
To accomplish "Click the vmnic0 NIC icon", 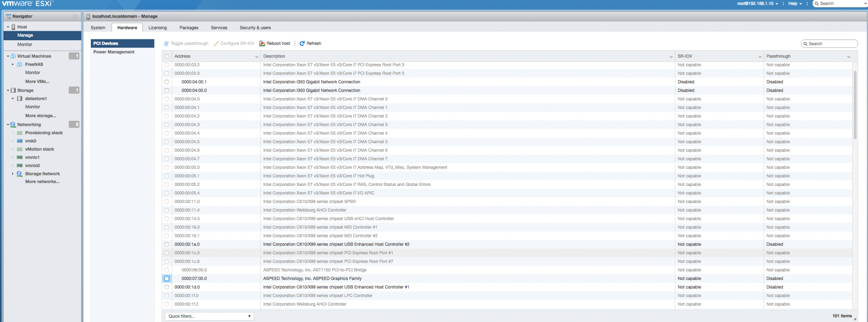I will click(19, 166).
